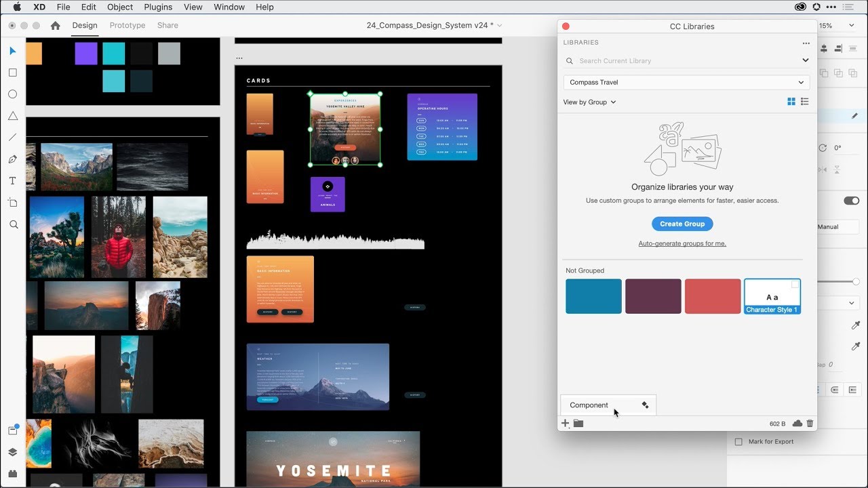The width and height of the screenshot is (868, 488).
Task: Expand the View by Group dropdown
Action: (589, 102)
